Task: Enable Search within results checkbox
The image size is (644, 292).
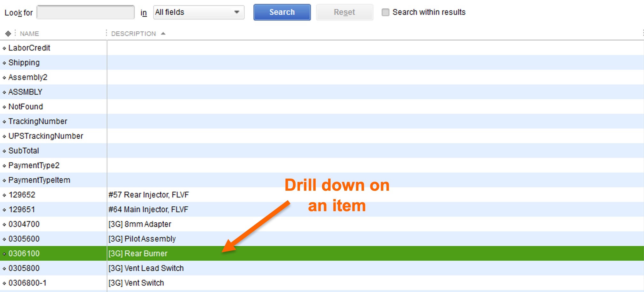Action: tap(386, 12)
